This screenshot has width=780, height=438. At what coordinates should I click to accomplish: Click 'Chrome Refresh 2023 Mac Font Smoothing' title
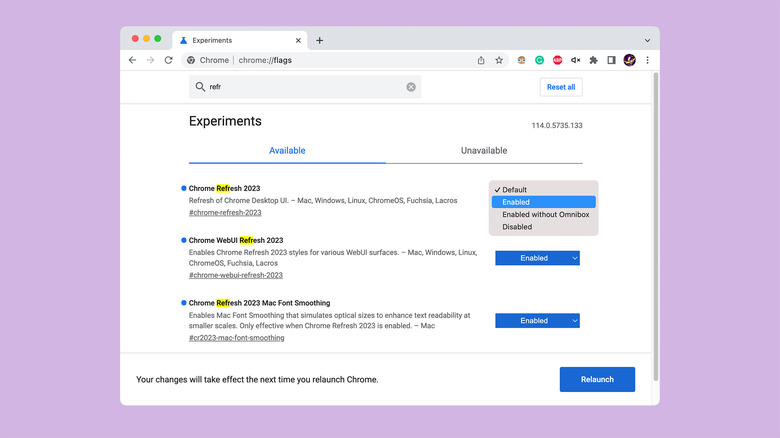click(x=259, y=303)
